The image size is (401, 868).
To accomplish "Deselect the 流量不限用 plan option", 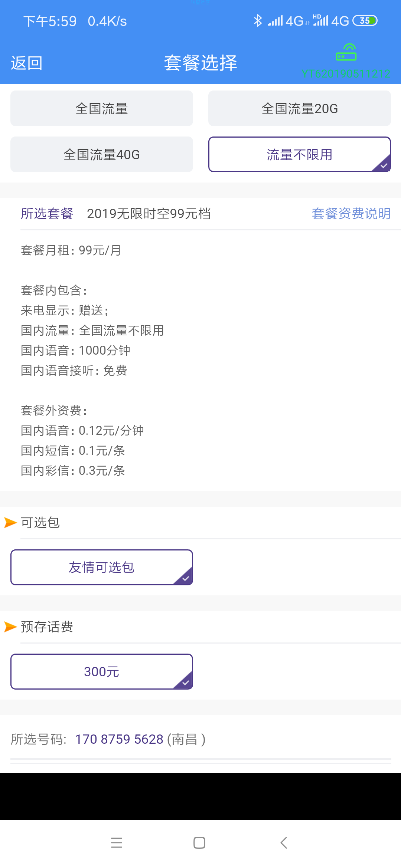I will coord(300,154).
